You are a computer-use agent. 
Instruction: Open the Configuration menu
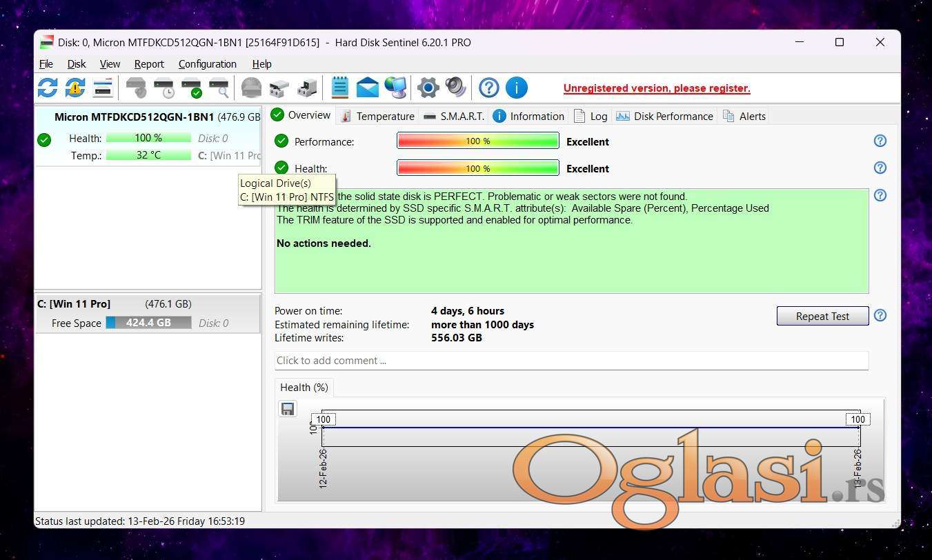pyautogui.click(x=207, y=63)
